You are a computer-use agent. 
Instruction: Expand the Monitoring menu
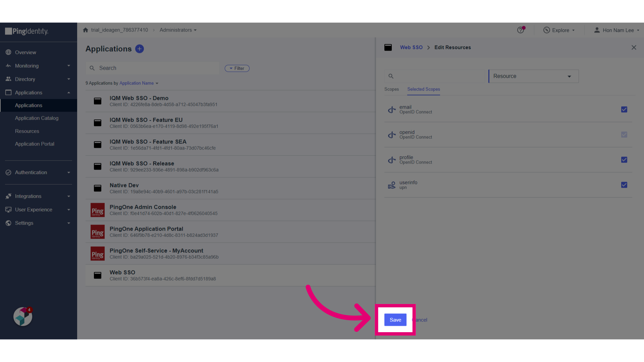[x=39, y=66]
